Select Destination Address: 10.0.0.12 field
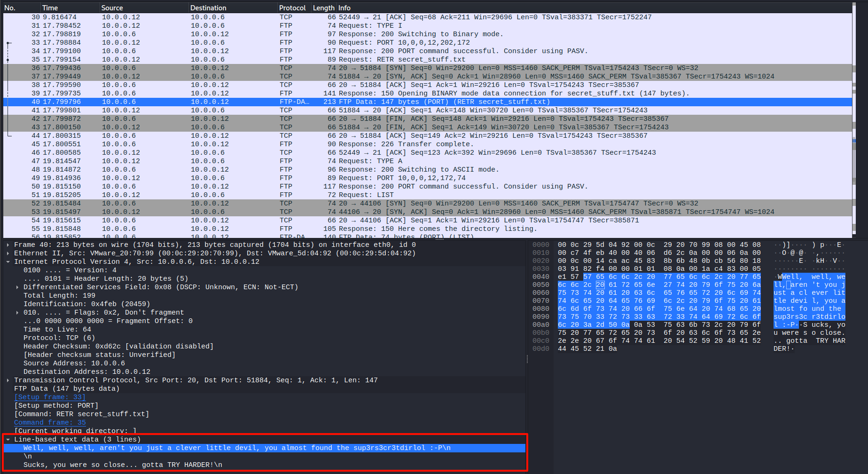The width and height of the screenshot is (868, 474). coord(264,372)
